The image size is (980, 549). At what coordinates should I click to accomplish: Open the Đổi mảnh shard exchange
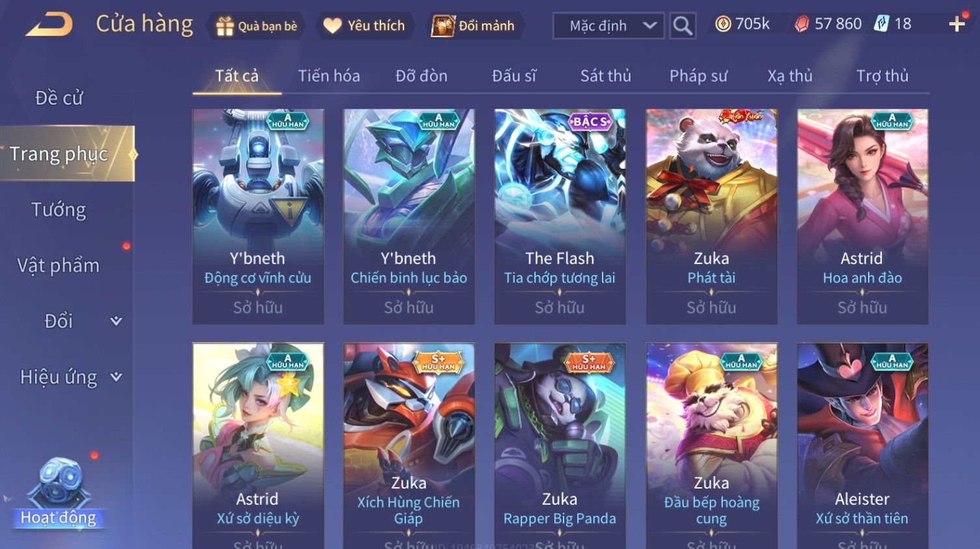[474, 26]
